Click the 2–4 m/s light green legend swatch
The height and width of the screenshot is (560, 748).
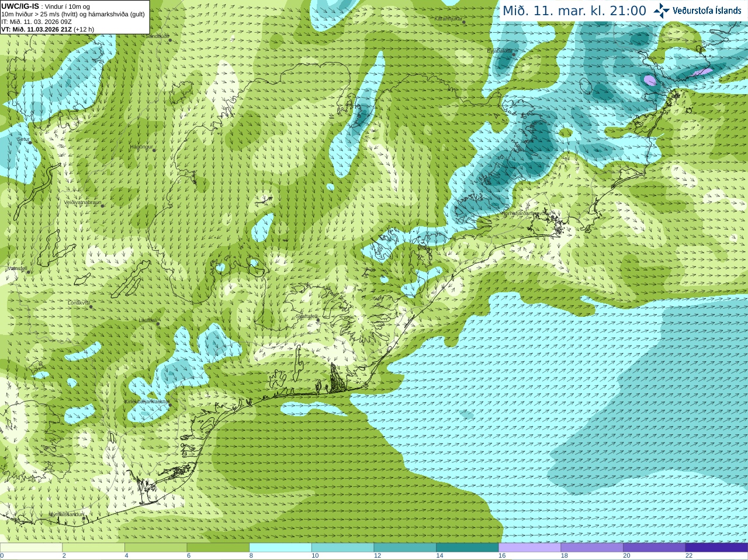point(93,548)
